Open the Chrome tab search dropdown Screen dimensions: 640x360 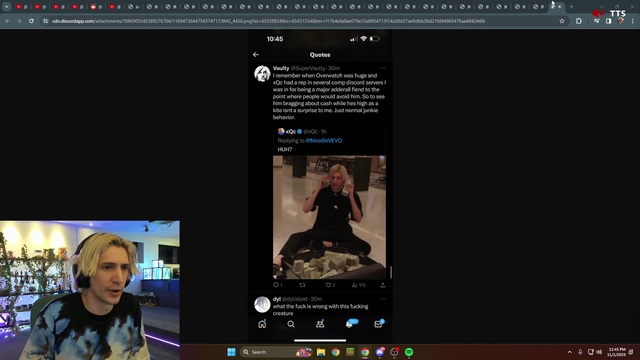[x=7, y=7]
